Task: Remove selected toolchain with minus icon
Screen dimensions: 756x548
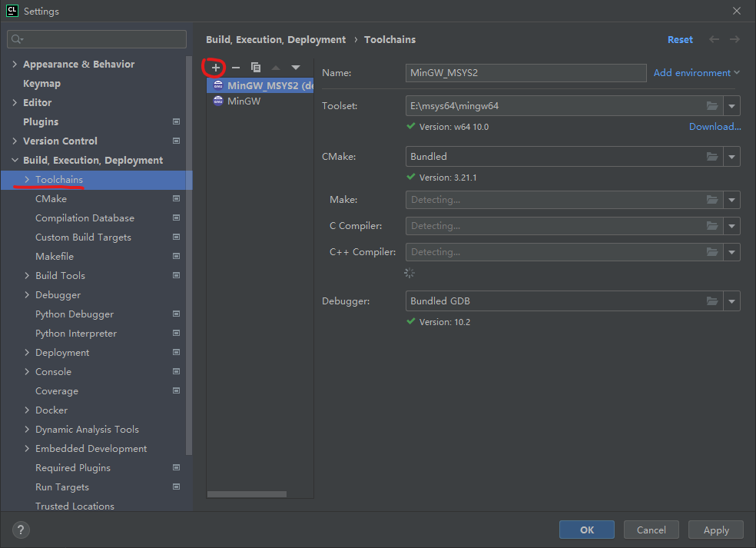Action: (x=236, y=68)
